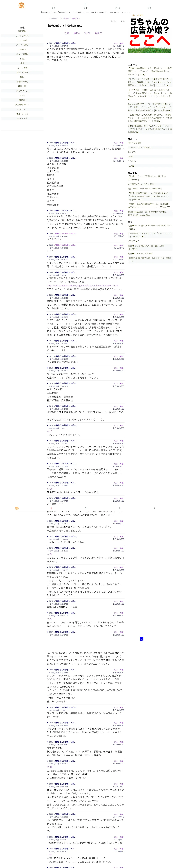174x868 pixels.
Task: Click 大砲 on post 0019
Action: click(121, 483)
